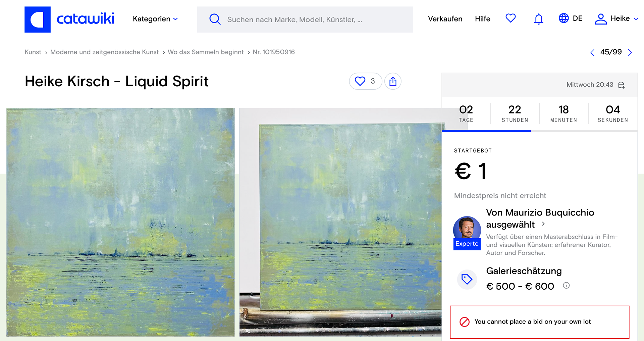Screen dimensions: 644x341
Task: Click the globe language icon
Action: click(x=563, y=18)
